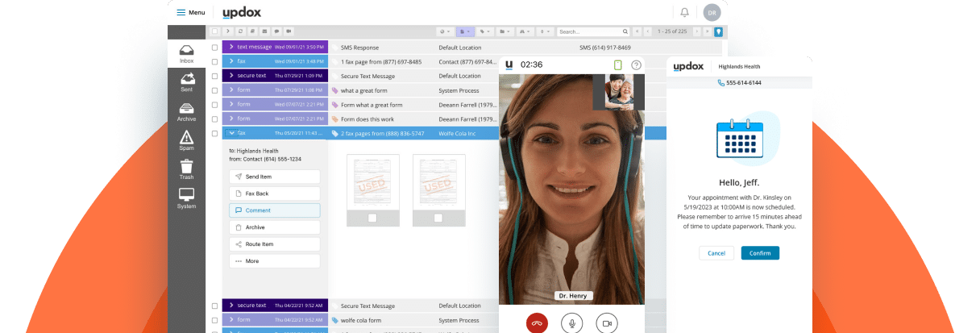The image size is (980, 333).
Task: Open the folder filter dropdown
Action: [x=505, y=31]
